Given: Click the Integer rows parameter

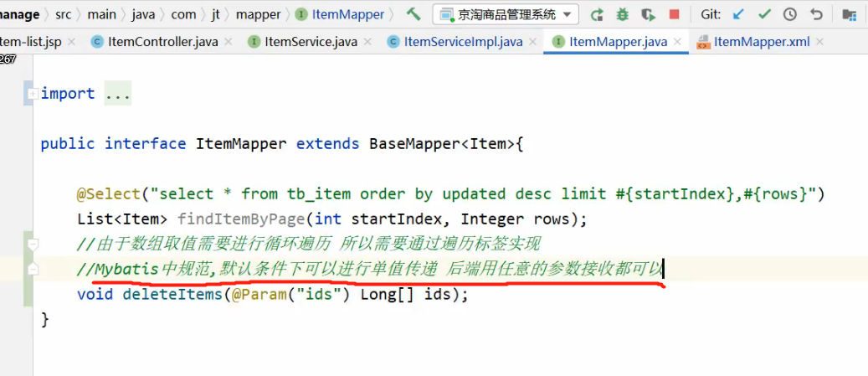Looking at the screenshot, I should point(517,219).
